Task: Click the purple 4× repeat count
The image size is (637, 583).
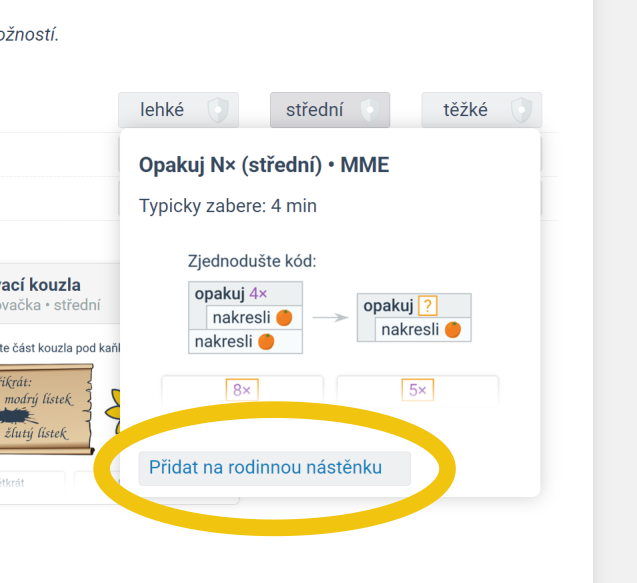Action: point(258,294)
